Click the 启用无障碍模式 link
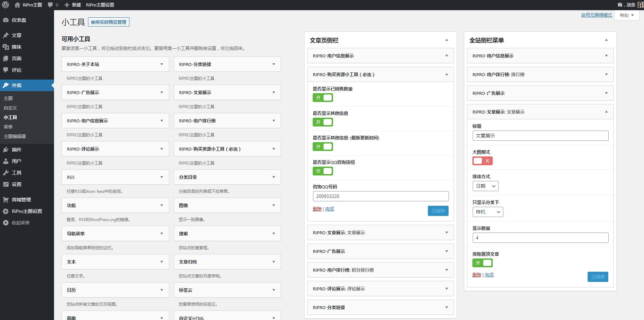The width and height of the screenshot is (644, 320). 596,15
